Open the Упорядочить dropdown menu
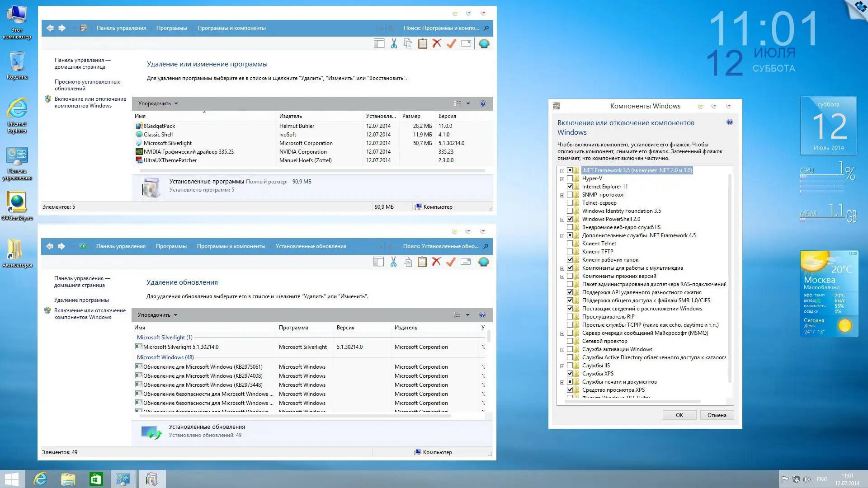Image resolution: width=868 pixels, height=488 pixels. coord(157,103)
